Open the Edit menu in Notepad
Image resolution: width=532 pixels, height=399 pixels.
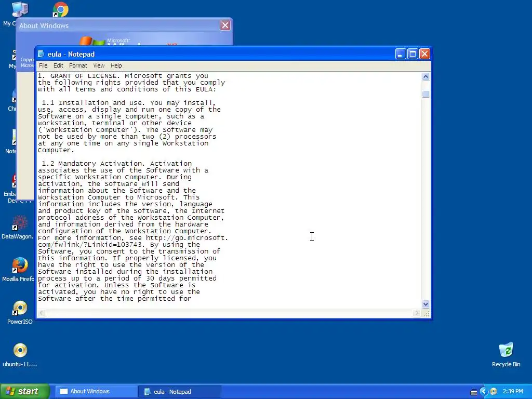(58, 65)
